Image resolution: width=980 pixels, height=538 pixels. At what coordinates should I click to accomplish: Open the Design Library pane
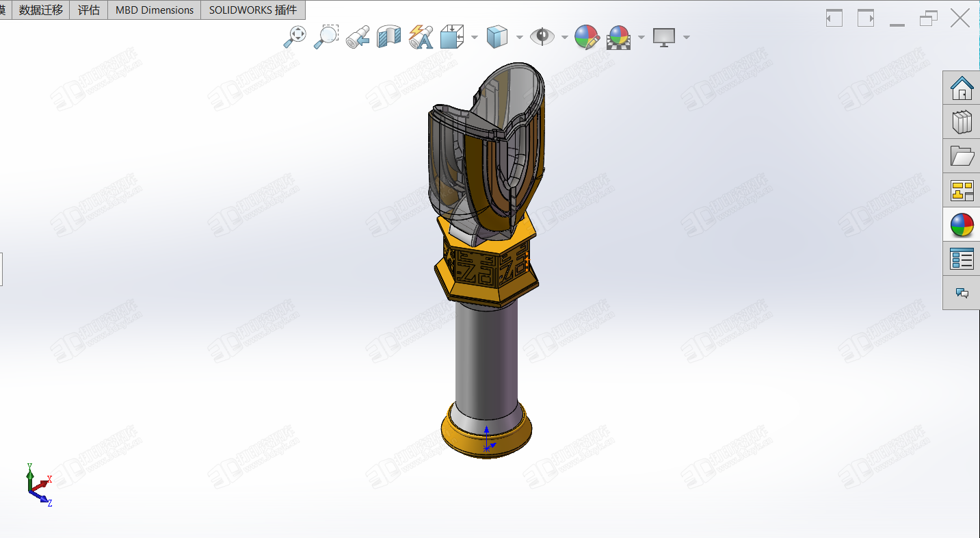point(962,122)
